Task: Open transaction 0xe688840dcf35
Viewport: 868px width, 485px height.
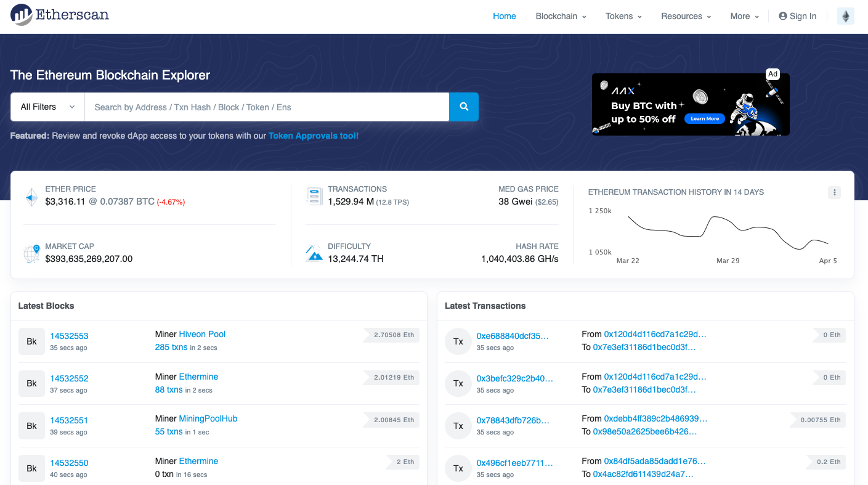Action: [x=513, y=336]
